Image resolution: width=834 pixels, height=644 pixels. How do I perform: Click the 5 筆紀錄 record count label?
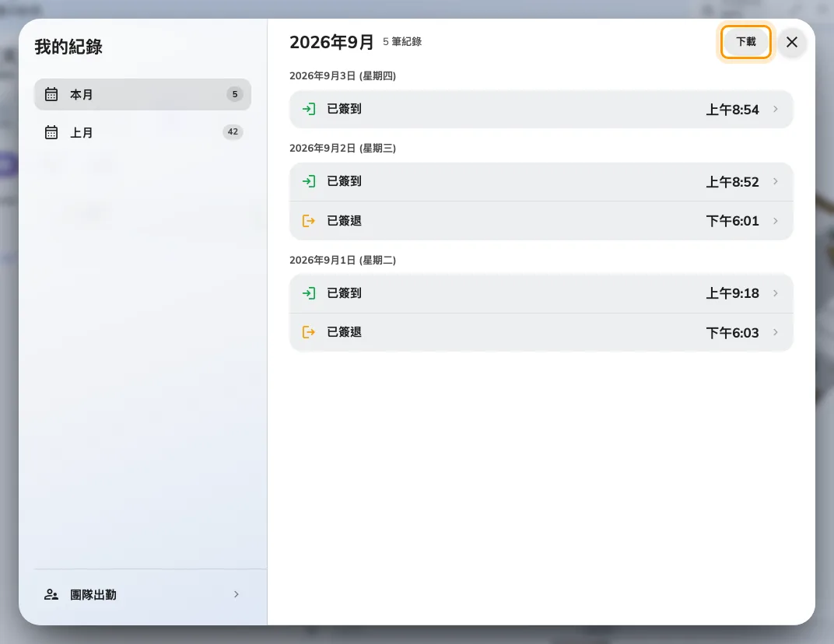click(x=402, y=41)
